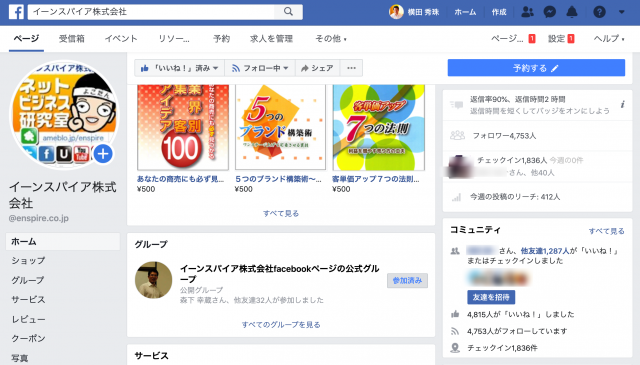640x365 pixels.
Task: Select the イベント tab
Action: pyautogui.click(x=121, y=39)
